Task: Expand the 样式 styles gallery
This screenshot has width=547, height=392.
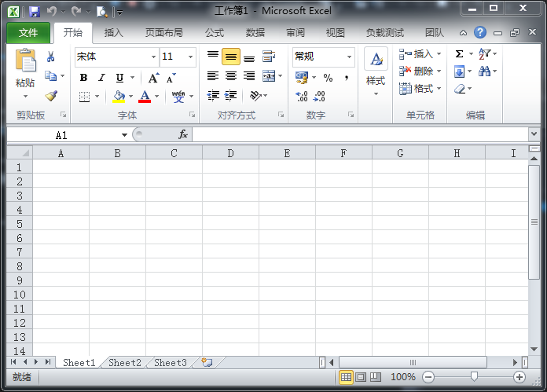Action: click(376, 93)
